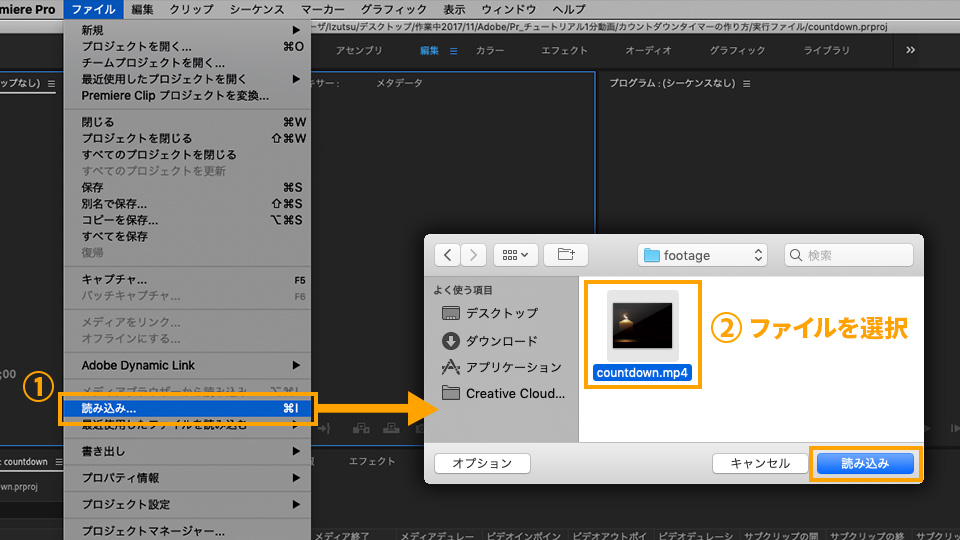Image resolution: width=960 pixels, height=540 pixels.
Task: Expand the プロパティ情報 submenu
Action: point(187,478)
